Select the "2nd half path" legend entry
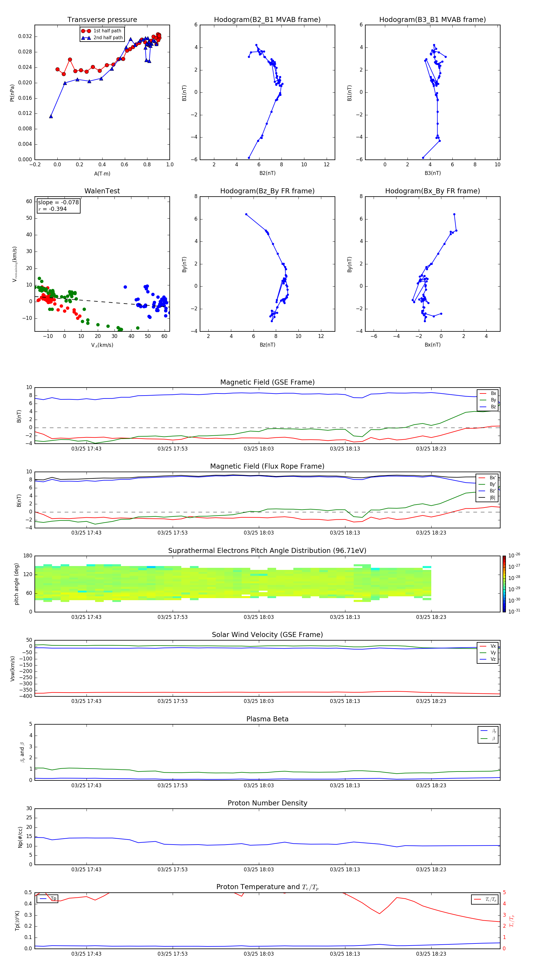Screen dimensions: 535x980 [x=102, y=38]
